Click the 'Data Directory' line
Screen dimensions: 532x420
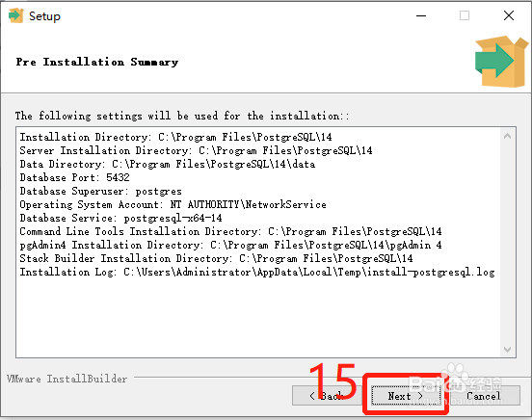tap(168, 164)
